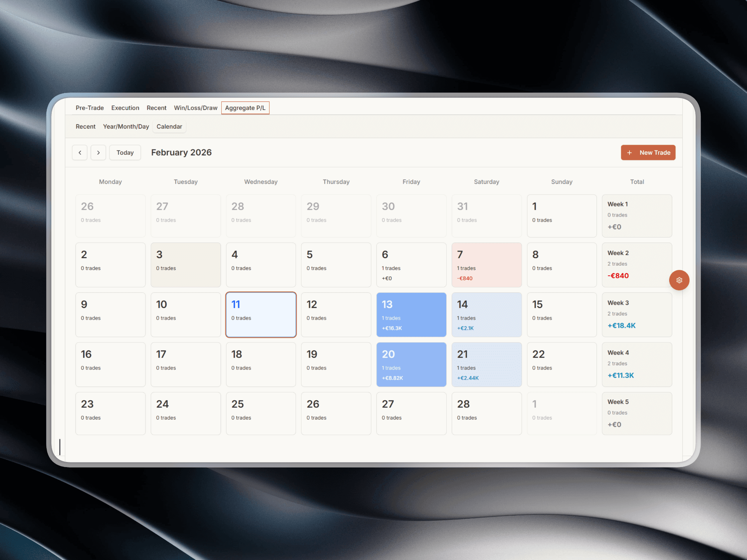
Task: Click the plus icon on New Trade
Action: (630, 152)
